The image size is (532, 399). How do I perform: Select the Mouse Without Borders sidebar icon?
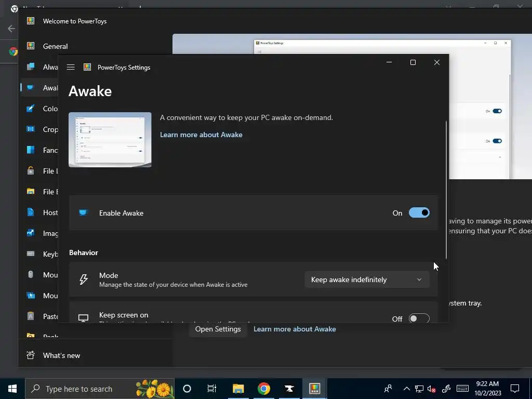pyautogui.click(x=31, y=296)
